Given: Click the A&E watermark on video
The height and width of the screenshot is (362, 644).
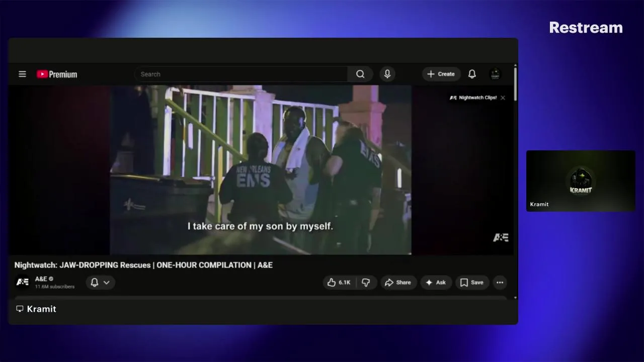Looking at the screenshot, I should tap(501, 238).
